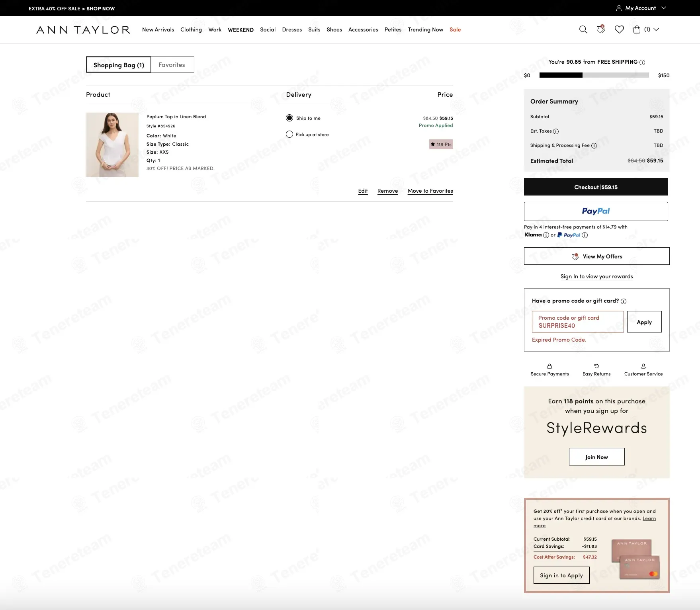Open the search magnifier icon
The image size is (700, 610).
pos(583,29)
